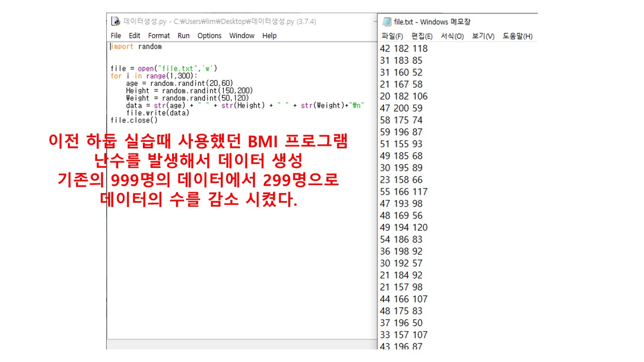Screen dimensions: 644x362
Task: Click the Notepad icon beside file.txt title
Action: pos(387,22)
